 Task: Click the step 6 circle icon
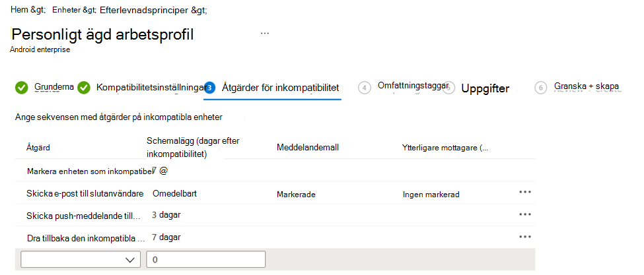coord(541,88)
